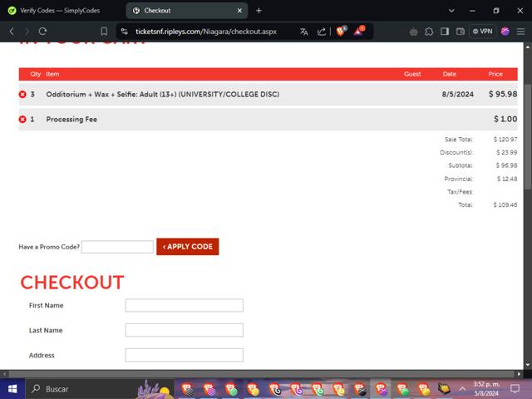Click the Date column header

pyautogui.click(x=449, y=74)
